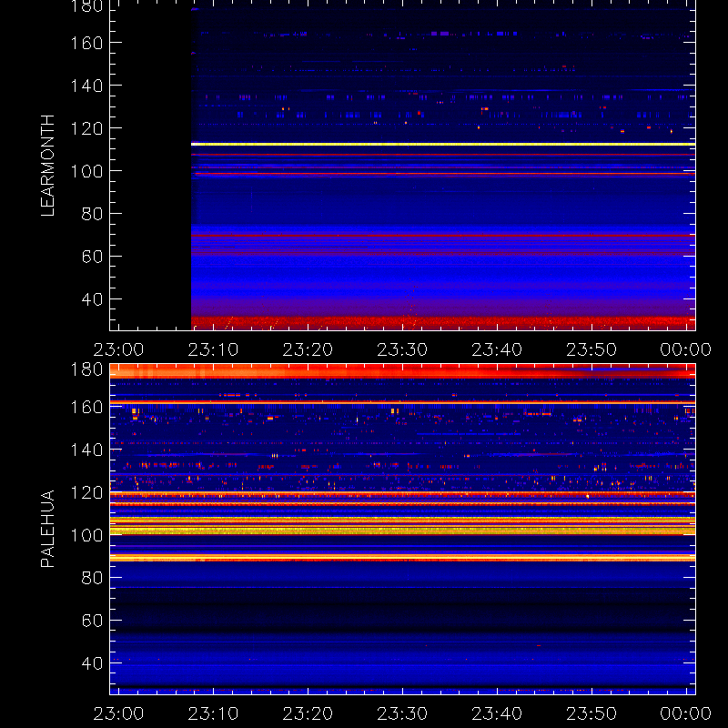This screenshot has height=728, width=728.
Task: Click the 23:10 time label below the Palehua plot
Action: coord(213,713)
